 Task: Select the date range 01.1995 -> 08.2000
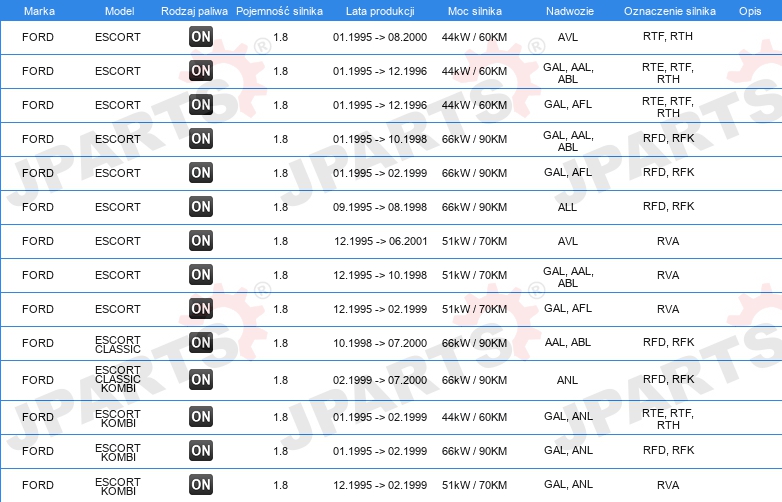point(380,37)
